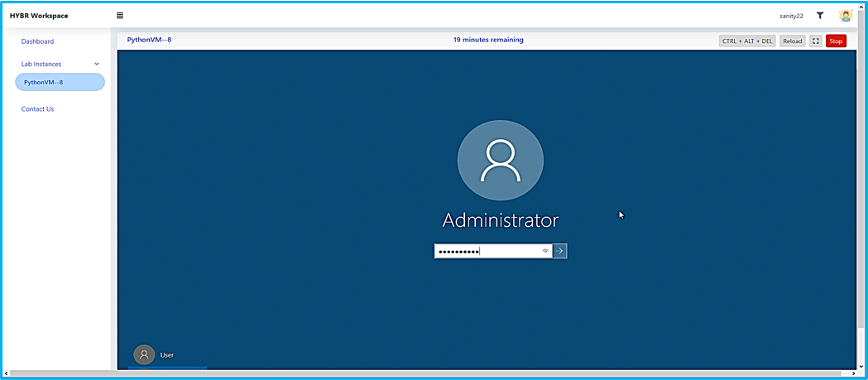Collapse the Lab Instances chevron
The width and height of the screenshot is (868, 380).
(x=97, y=64)
